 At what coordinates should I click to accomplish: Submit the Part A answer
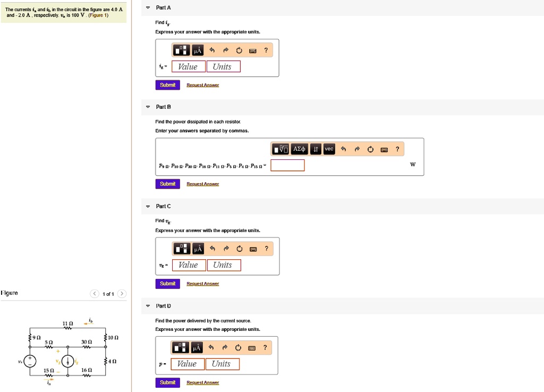(167, 85)
